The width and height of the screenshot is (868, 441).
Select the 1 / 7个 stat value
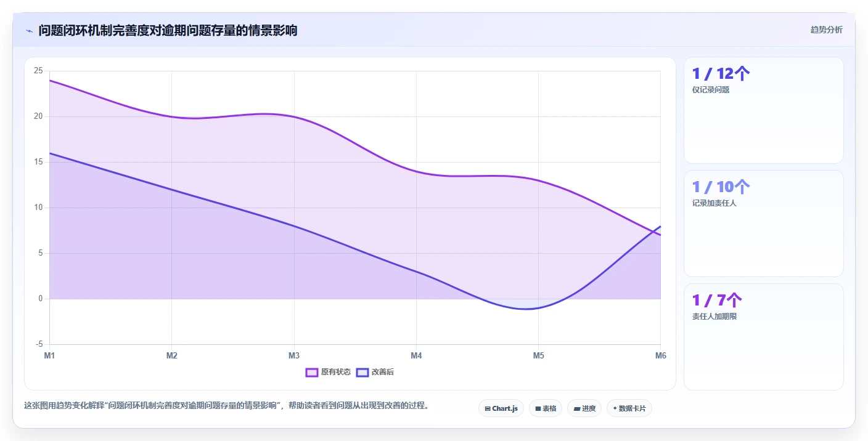(x=717, y=301)
